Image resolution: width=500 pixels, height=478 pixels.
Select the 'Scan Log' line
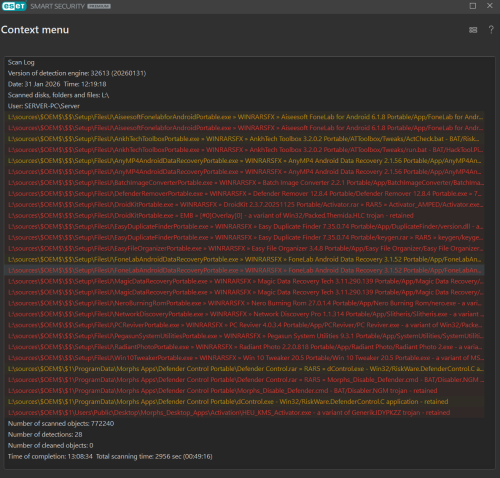click(21, 62)
